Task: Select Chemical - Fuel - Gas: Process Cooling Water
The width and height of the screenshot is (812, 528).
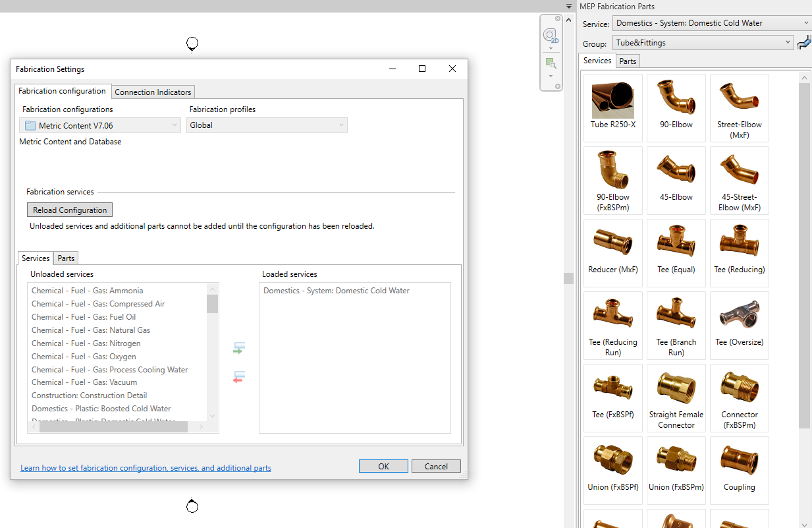Action: [x=109, y=370]
